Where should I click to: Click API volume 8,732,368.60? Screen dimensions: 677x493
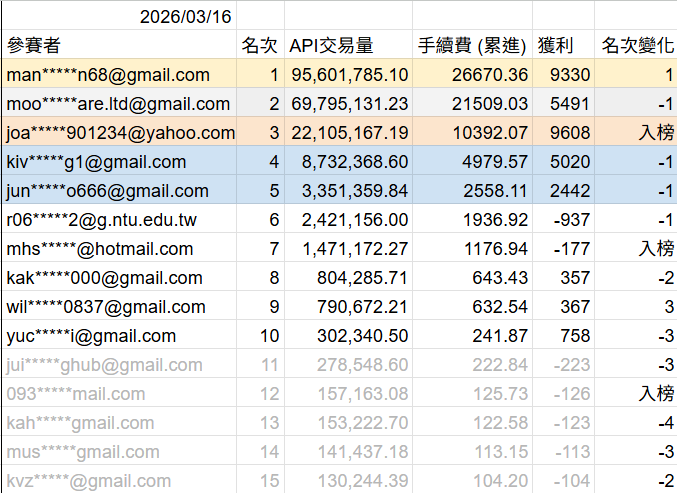click(x=355, y=162)
